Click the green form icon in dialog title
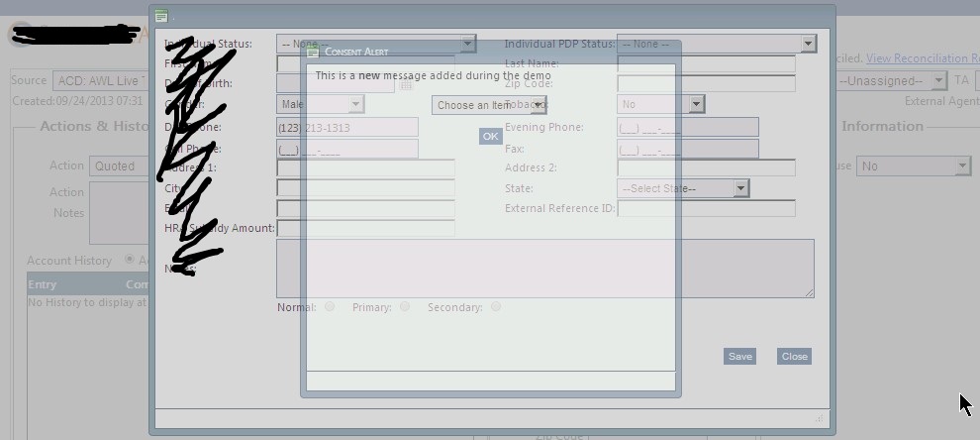 coord(161,16)
